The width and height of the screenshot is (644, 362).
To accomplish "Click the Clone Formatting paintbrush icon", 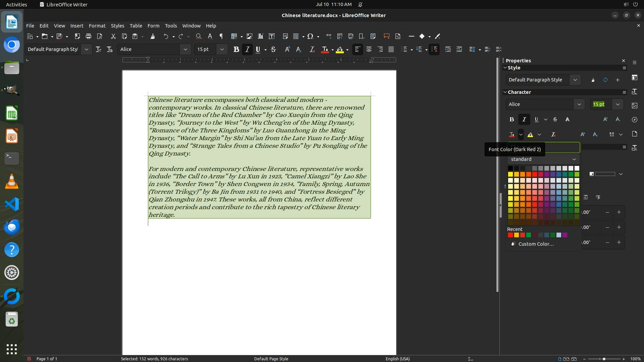I will [x=153, y=36].
